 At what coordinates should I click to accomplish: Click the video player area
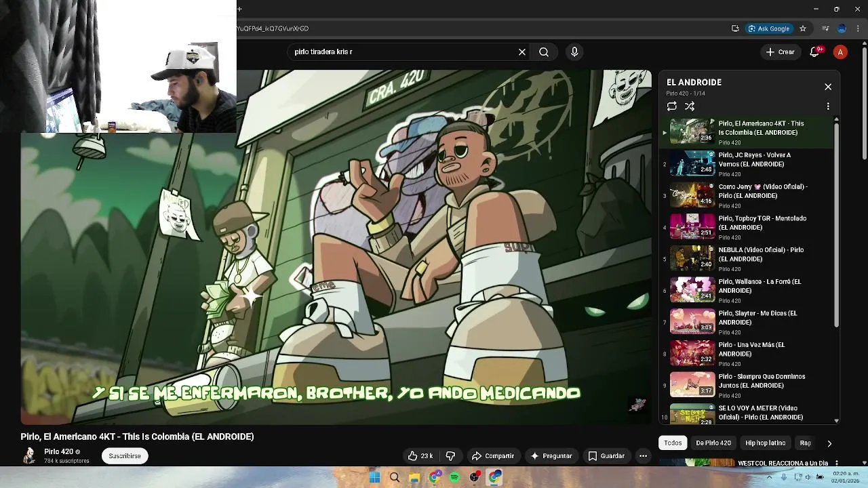coord(336,247)
